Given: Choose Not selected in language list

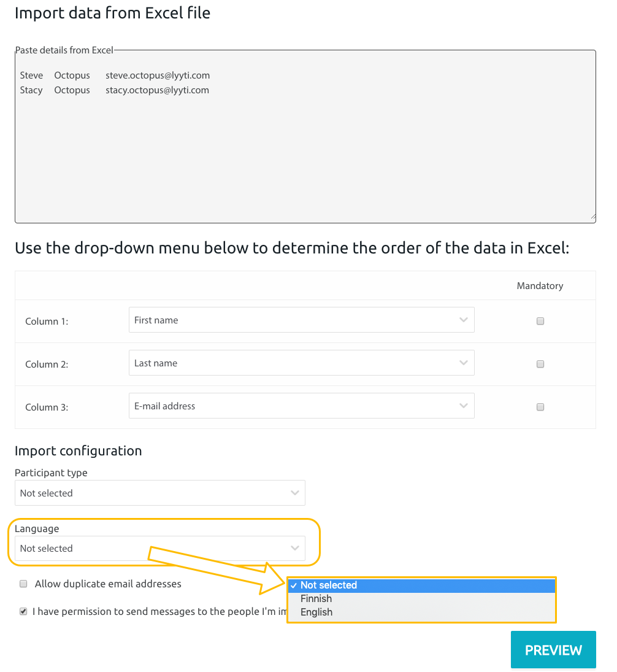Looking at the screenshot, I should (x=421, y=585).
